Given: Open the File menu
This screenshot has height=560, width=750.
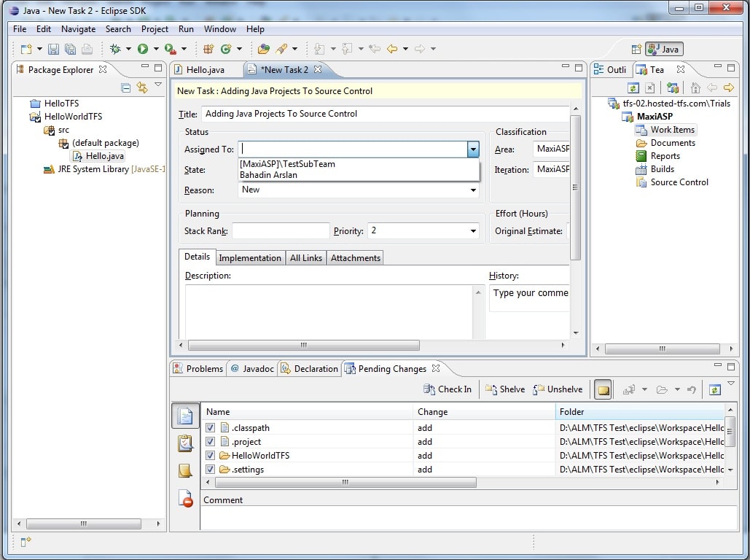Looking at the screenshot, I should click(x=20, y=29).
